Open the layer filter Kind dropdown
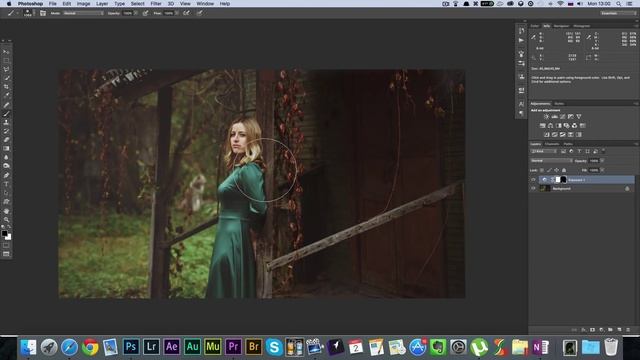The image size is (640, 360). [x=544, y=151]
